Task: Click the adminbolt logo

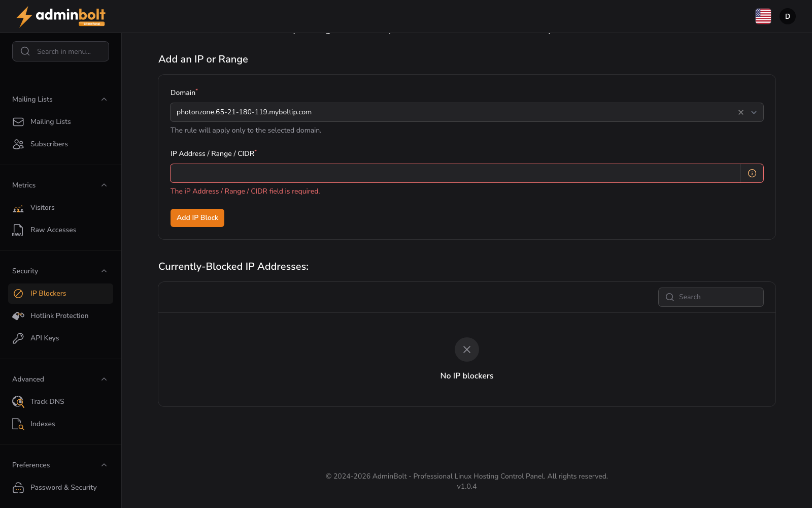Action: point(60,16)
